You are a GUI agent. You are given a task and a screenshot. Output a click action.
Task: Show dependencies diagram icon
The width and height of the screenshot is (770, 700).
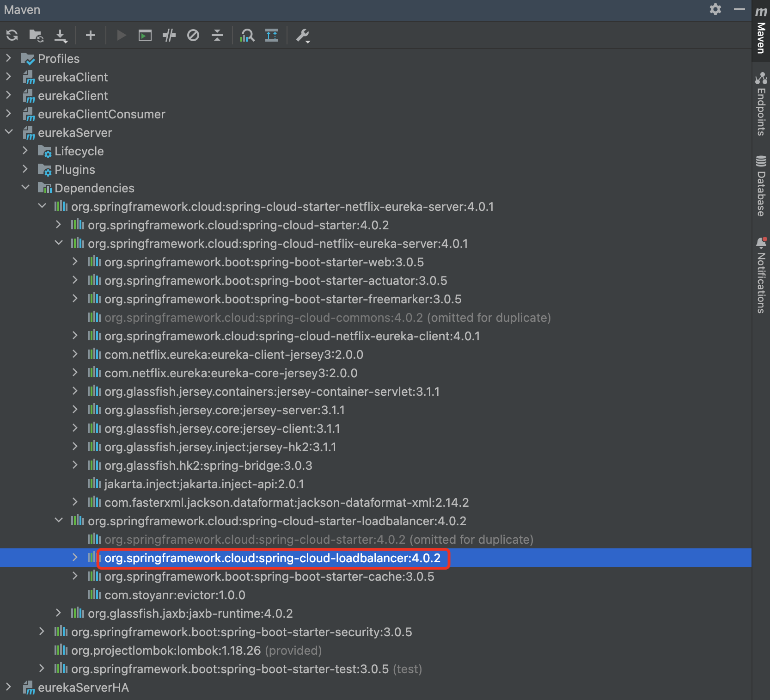point(247,35)
